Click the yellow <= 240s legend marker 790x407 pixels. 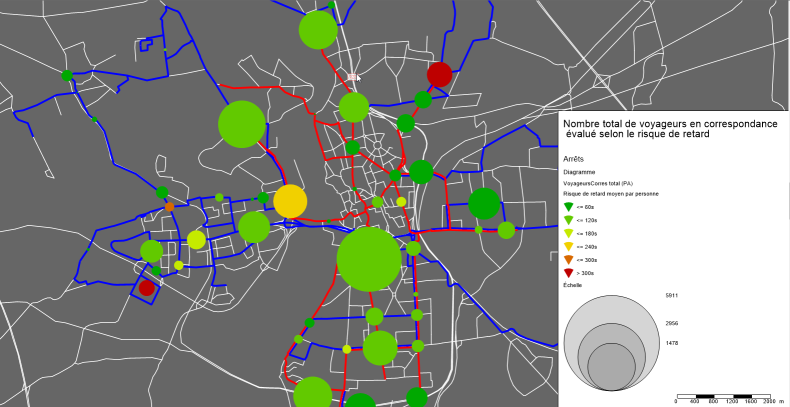568,245
